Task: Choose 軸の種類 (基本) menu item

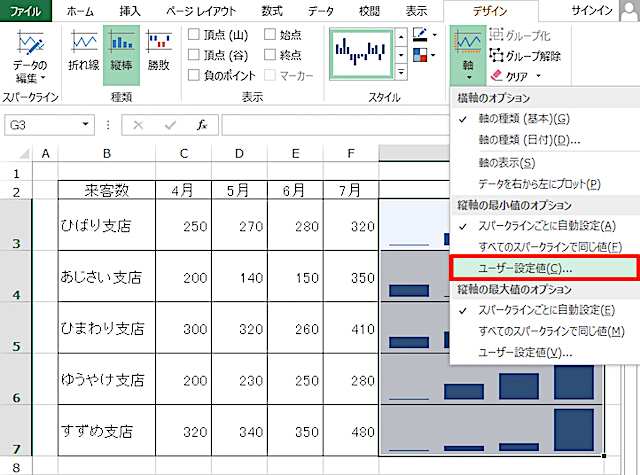Action: click(545, 119)
